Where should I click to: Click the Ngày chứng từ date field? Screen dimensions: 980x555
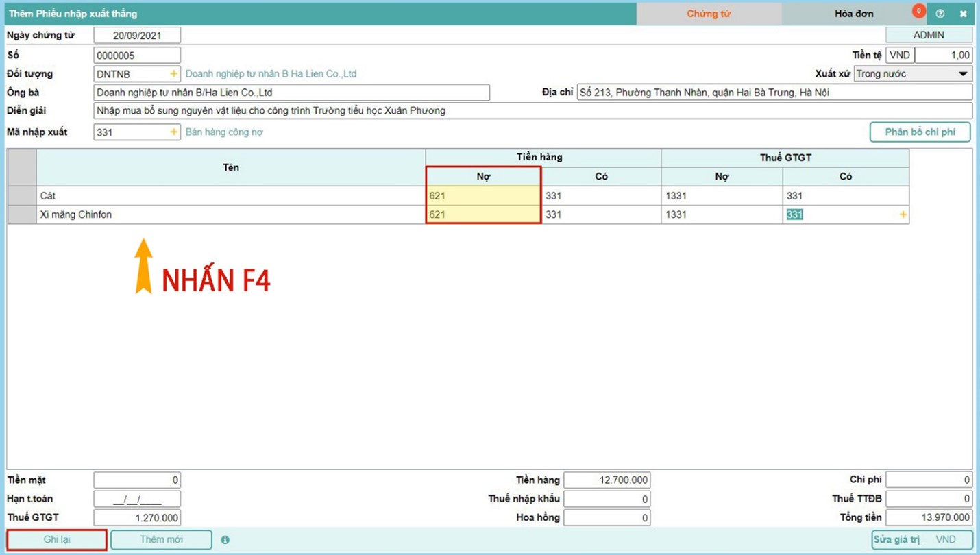pos(137,36)
